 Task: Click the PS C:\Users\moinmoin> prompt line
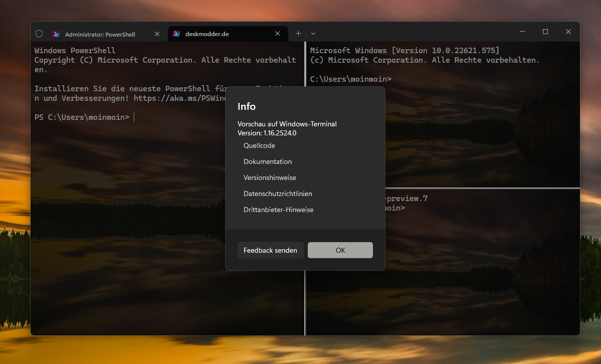(x=82, y=117)
